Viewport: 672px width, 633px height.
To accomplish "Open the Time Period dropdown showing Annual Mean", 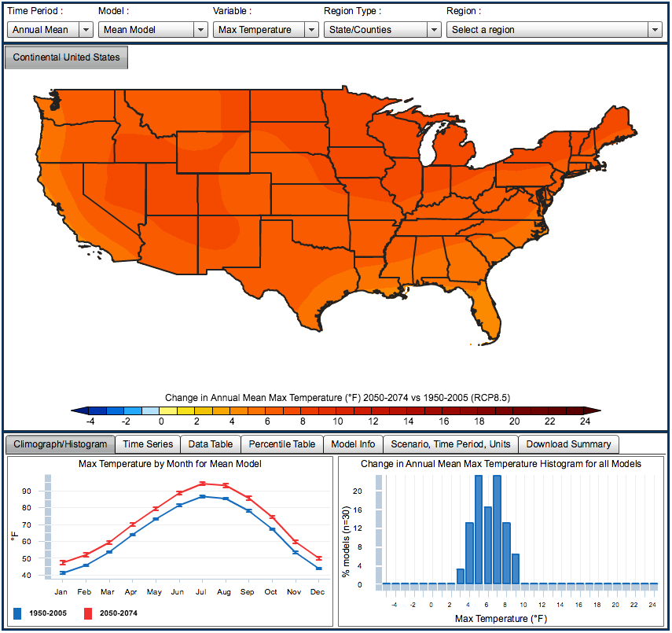I will [x=50, y=30].
